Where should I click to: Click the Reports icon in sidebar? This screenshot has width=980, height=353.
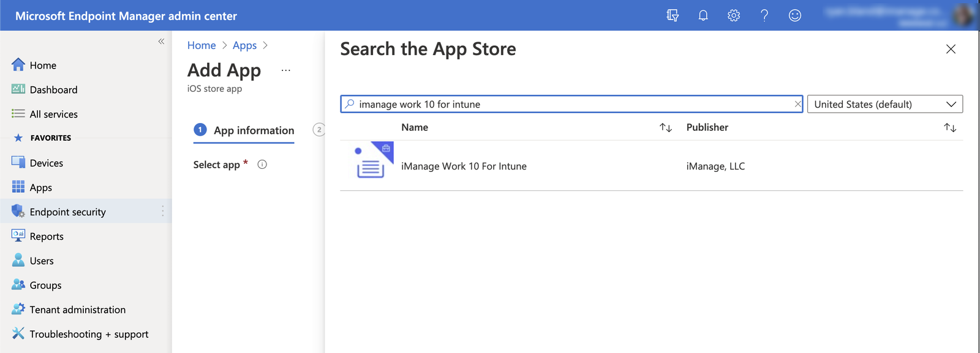pos(18,236)
